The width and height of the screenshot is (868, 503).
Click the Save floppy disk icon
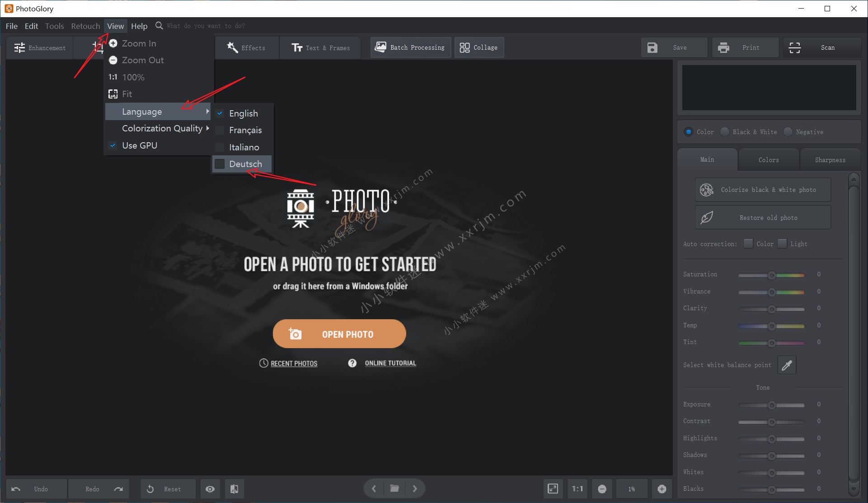pyautogui.click(x=652, y=47)
